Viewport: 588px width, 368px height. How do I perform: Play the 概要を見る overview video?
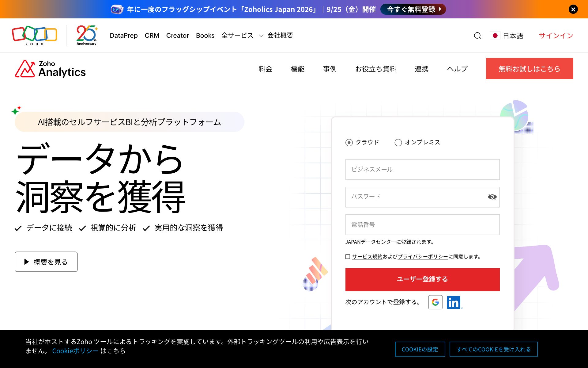coord(46,262)
